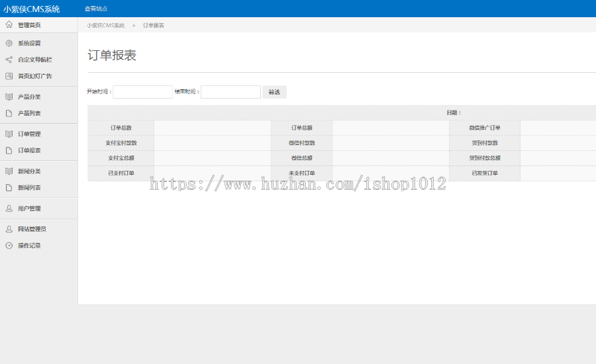This screenshot has width=596, height=364.
Task: Click the gear icon for 系统设置
Action: [9, 43]
